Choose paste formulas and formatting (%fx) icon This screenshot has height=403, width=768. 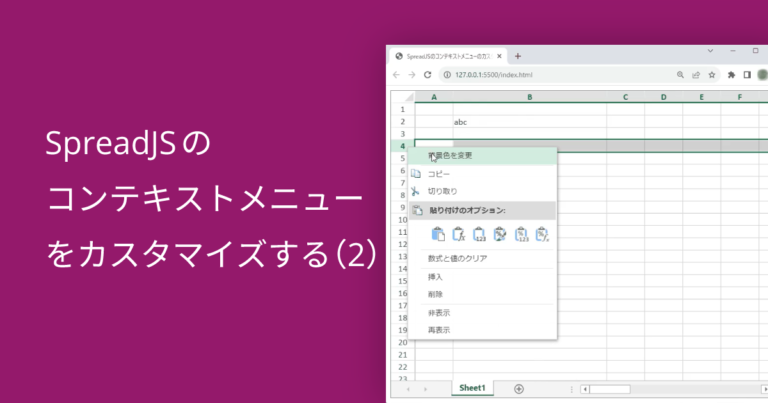[542, 234]
